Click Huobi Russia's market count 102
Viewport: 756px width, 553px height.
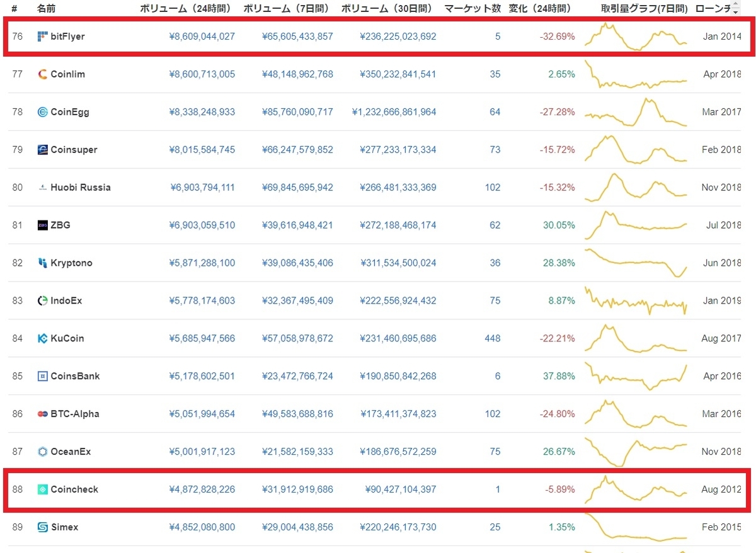point(493,188)
